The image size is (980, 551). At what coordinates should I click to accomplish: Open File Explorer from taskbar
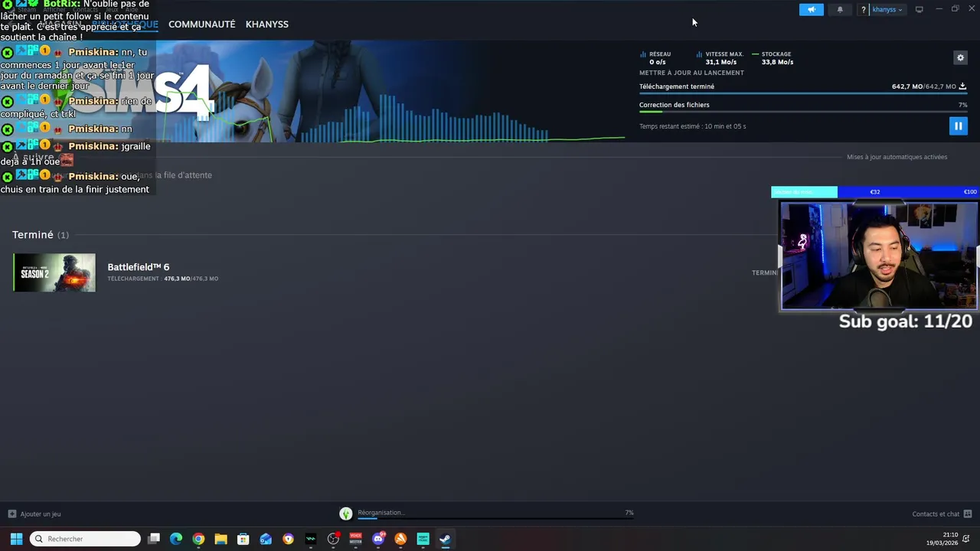(220, 539)
